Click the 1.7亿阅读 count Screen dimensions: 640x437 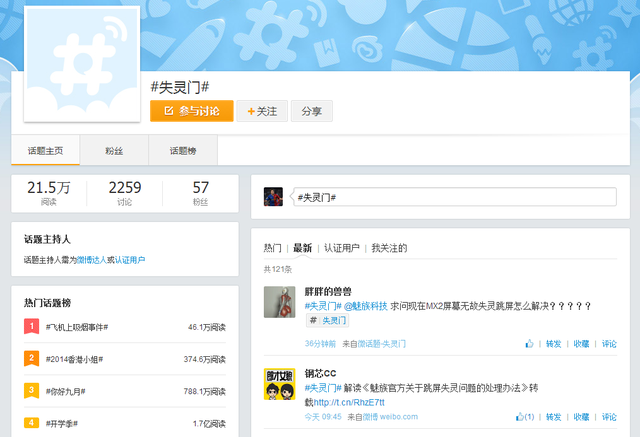click(x=209, y=424)
